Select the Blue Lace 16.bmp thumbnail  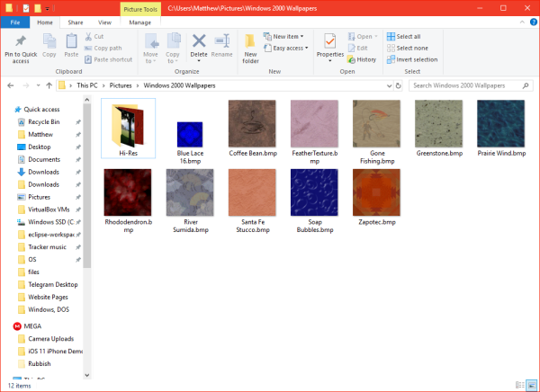point(190,133)
